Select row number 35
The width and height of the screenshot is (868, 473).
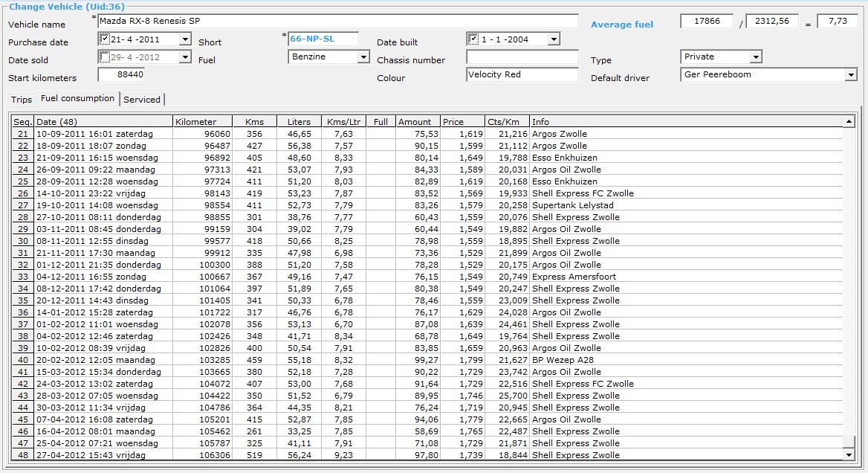23,300
